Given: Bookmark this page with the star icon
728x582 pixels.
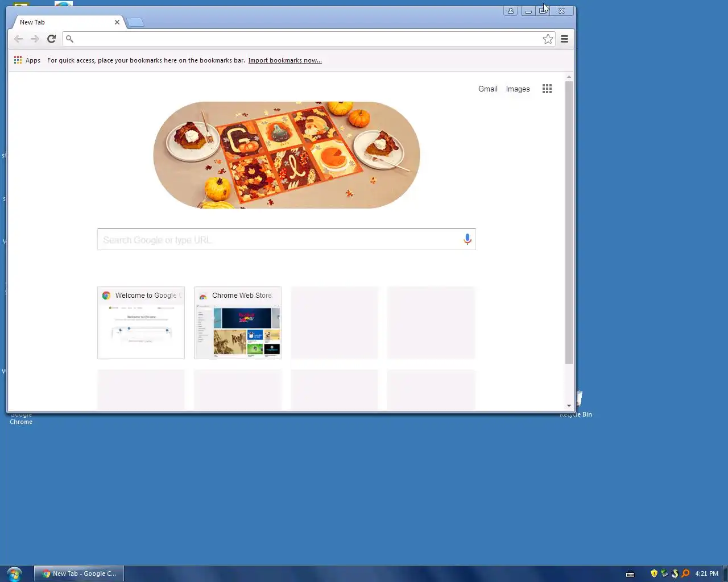Looking at the screenshot, I should click(548, 39).
